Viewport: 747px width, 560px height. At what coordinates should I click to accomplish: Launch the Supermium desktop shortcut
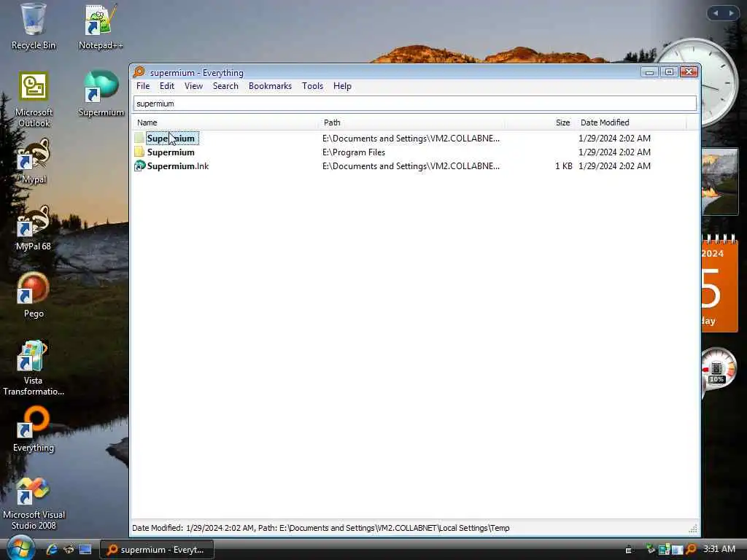click(101, 94)
